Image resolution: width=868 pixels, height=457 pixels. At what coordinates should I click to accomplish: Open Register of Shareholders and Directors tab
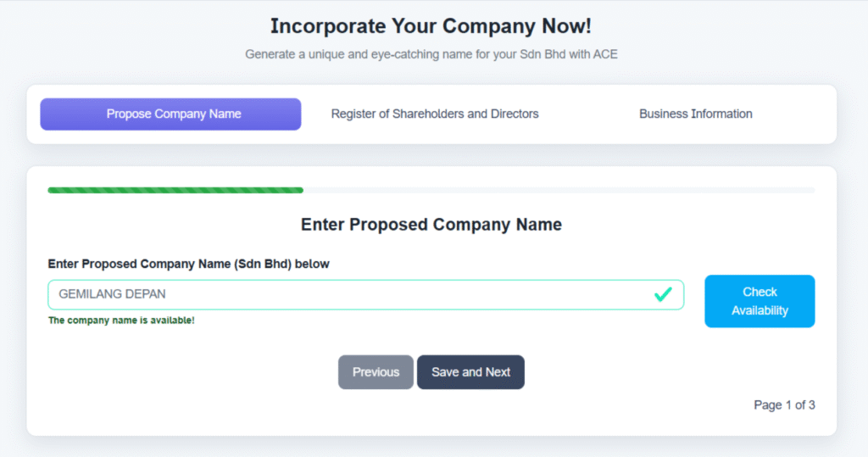pos(435,114)
